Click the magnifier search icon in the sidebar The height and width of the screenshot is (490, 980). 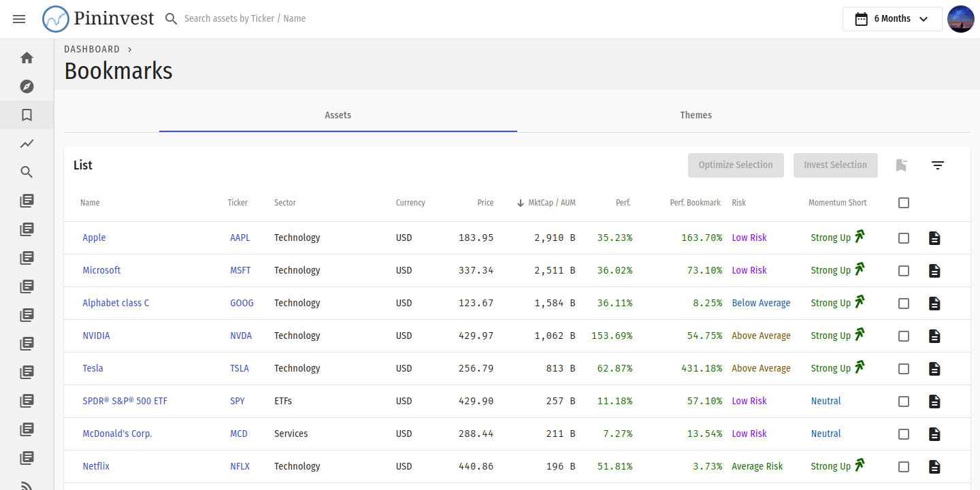click(x=27, y=172)
